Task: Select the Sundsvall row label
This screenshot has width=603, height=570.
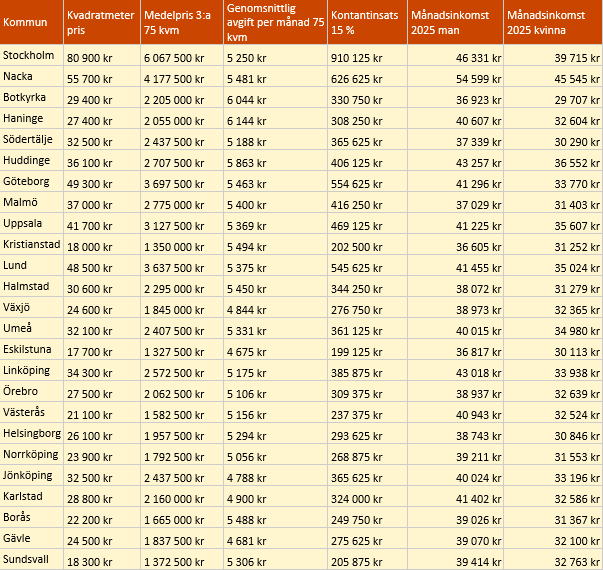Action: coord(32,559)
